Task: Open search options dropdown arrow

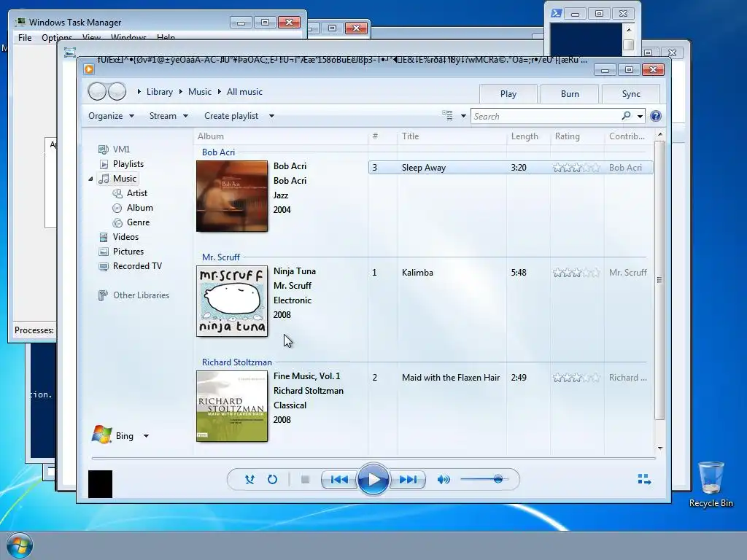Action: pyautogui.click(x=640, y=116)
